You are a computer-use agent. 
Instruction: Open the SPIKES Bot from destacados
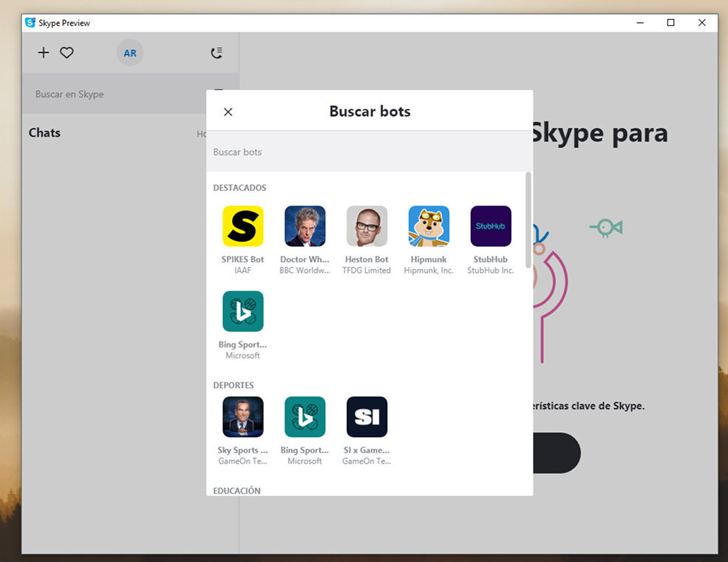pos(242,226)
